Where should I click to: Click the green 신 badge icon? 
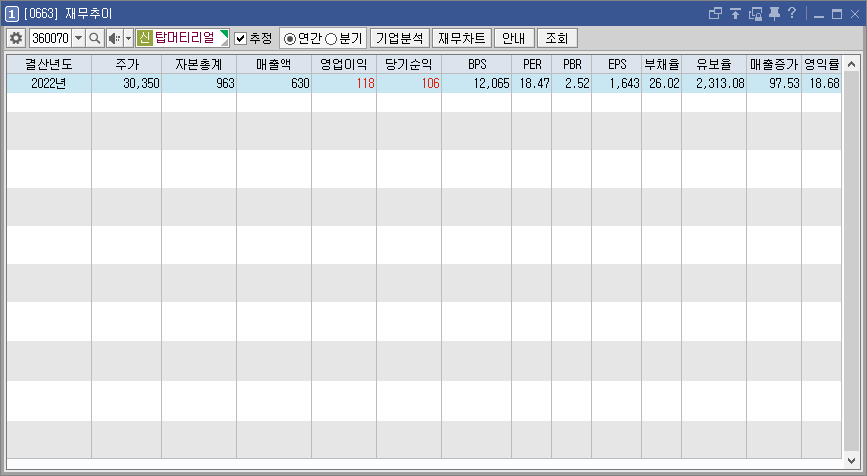[x=145, y=38]
